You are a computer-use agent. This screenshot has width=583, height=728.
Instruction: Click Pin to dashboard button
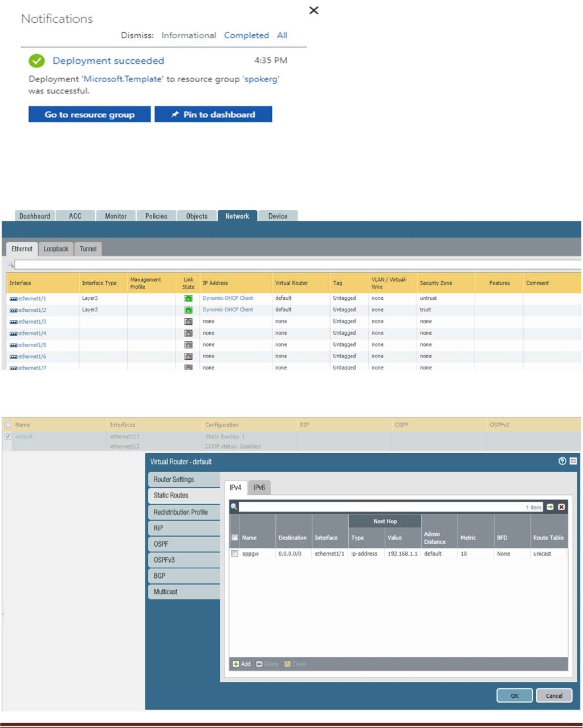tap(213, 115)
